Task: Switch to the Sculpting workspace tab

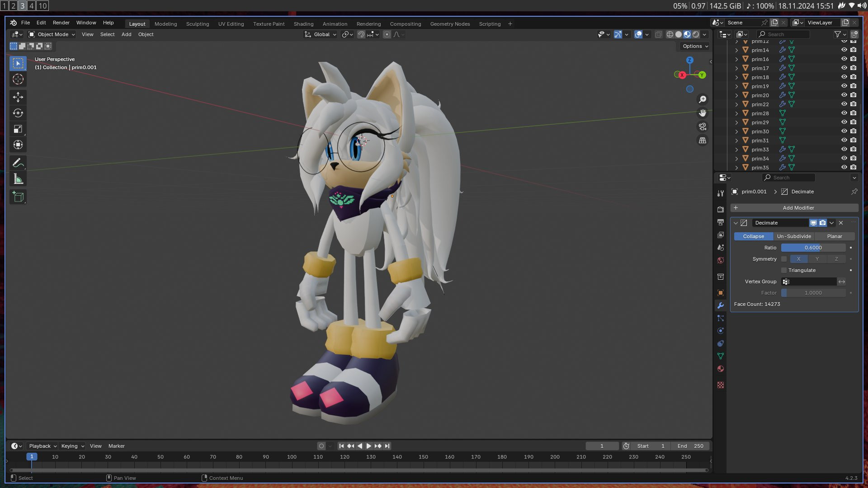Action: 198,24
